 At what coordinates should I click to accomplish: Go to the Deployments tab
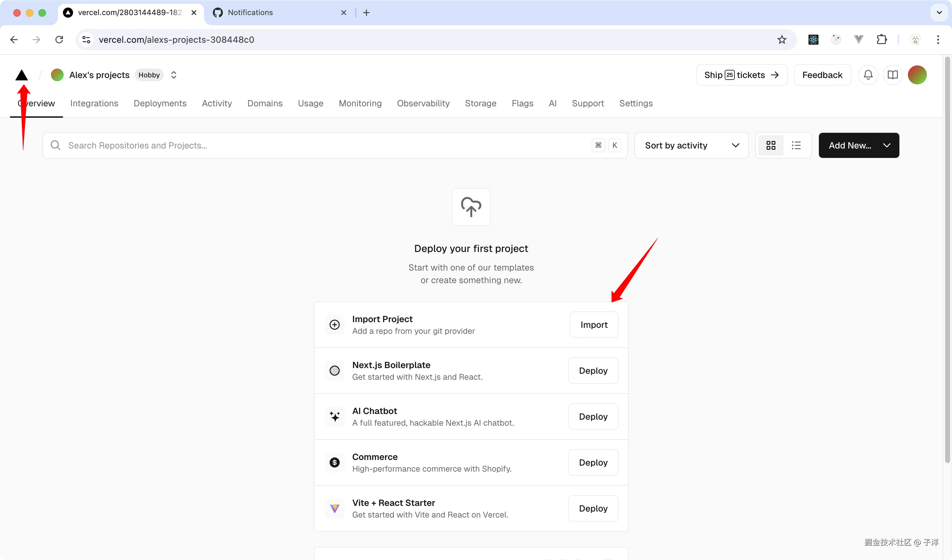(x=160, y=104)
